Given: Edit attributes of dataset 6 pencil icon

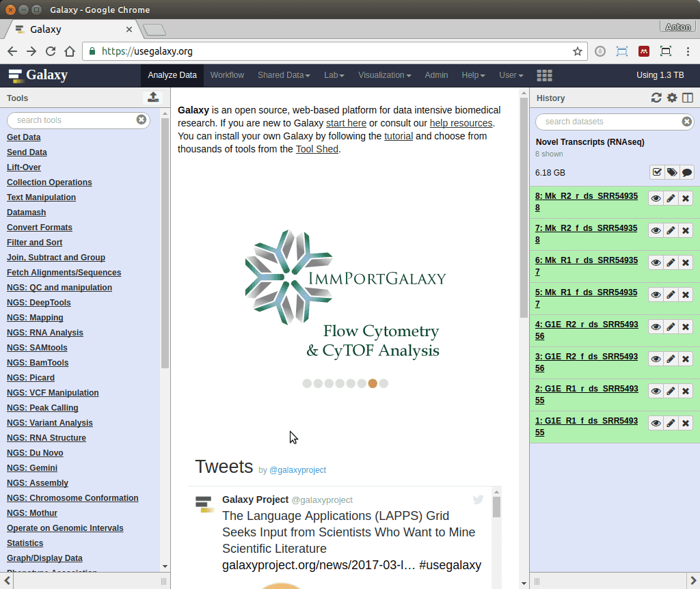Looking at the screenshot, I should tap(671, 262).
